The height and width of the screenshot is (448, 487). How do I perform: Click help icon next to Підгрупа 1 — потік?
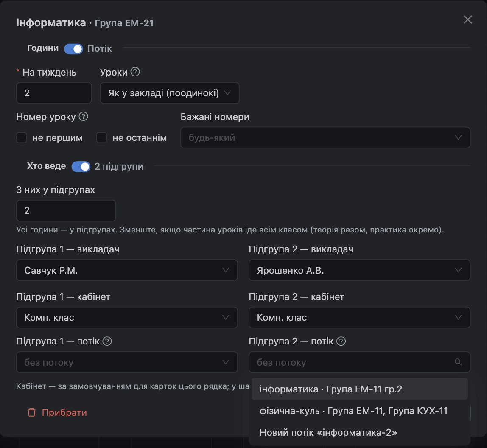point(107,341)
